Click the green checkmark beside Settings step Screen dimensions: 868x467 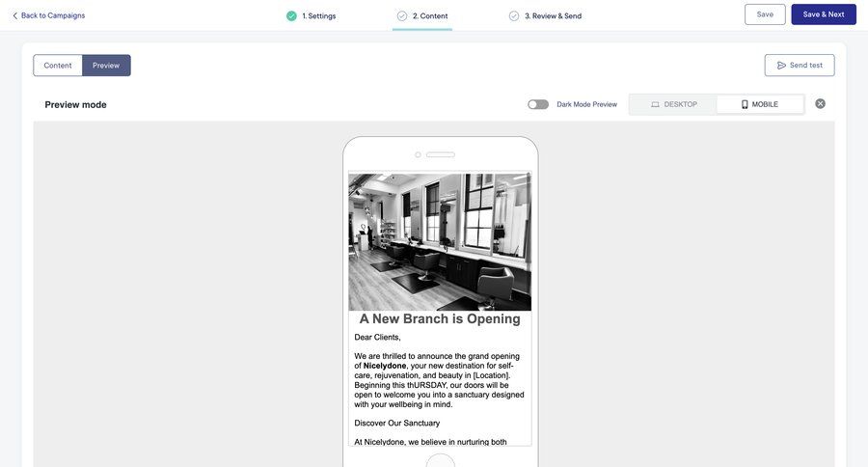pyautogui.click(x=291, y=15)
